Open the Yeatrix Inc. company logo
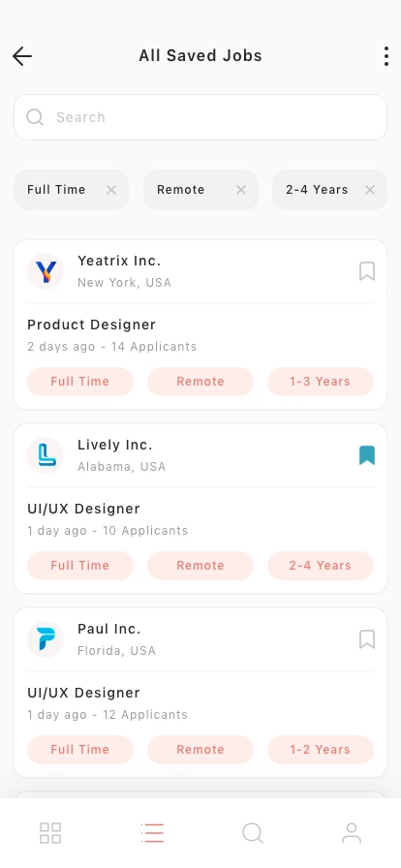 coord(46,271)
